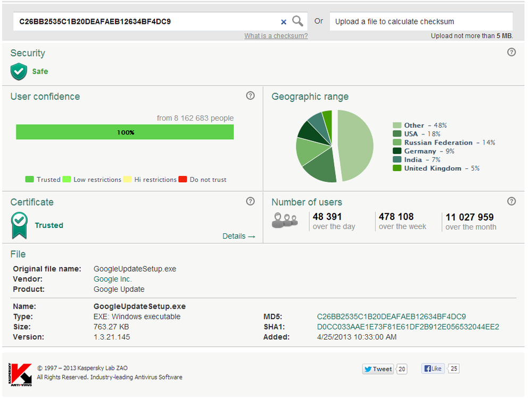
Task: Click the search magnifier icon
Action: point(298,21)
